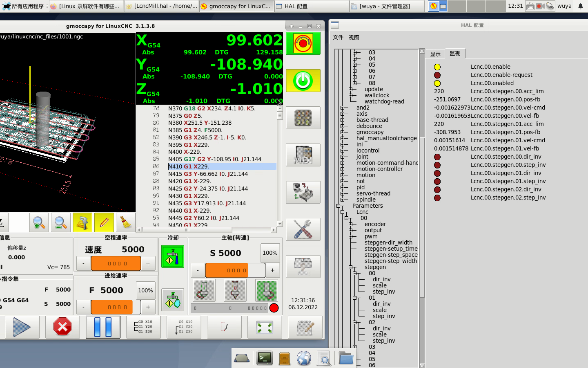Click the optional block skip button
588x368 pixels.
[x=224, y=327]
